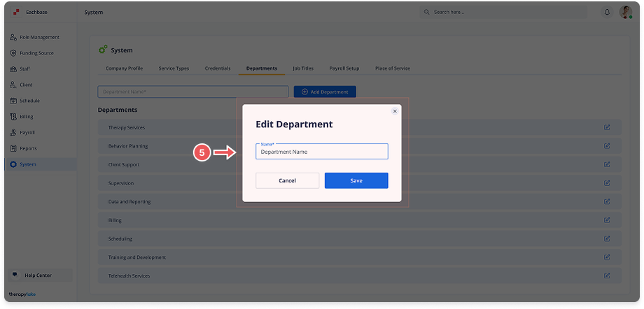The height and width of the screenshot is (309, 644).
Task: Switch to the Service Types tab
Action: (x=174, y=69)
